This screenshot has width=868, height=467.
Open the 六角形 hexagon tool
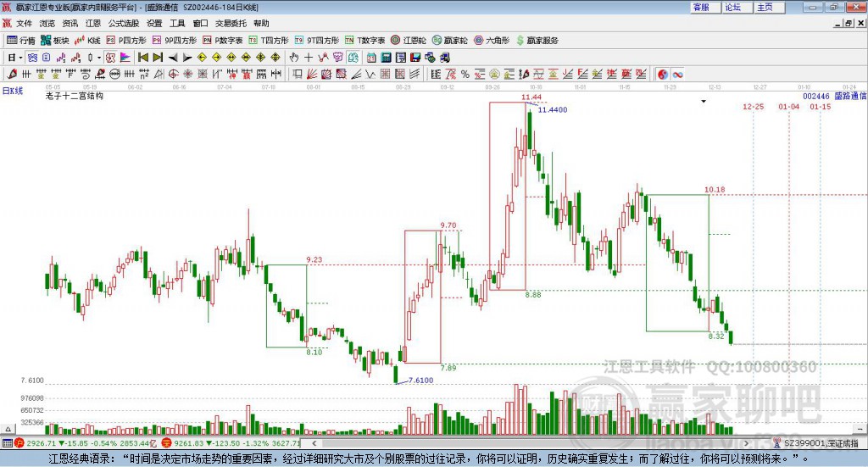(492, 41)
